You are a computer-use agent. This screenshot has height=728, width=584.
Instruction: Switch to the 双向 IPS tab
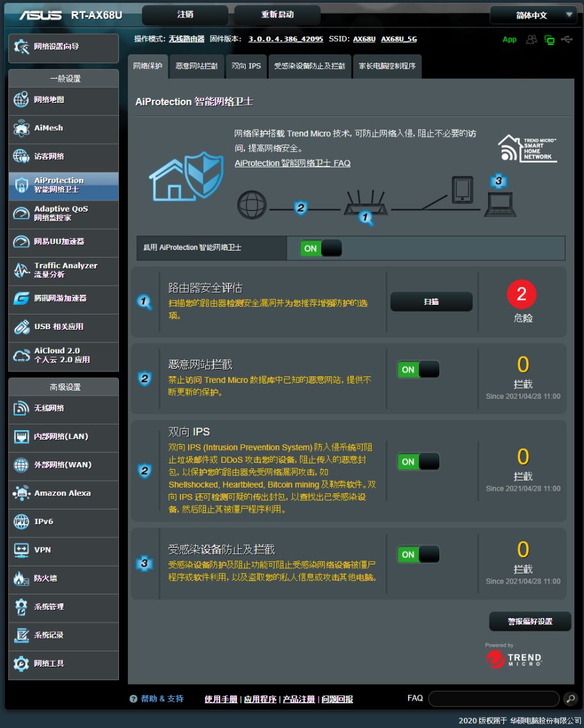(246, 66)
